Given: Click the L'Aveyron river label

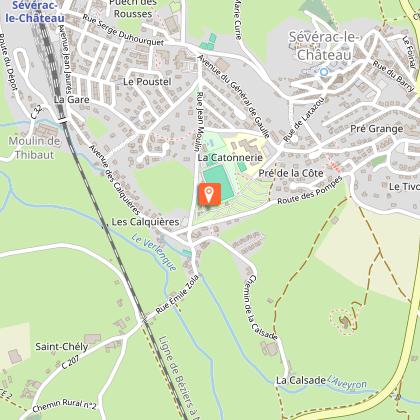Looking at the screenshot, I should tap(347, 383).
